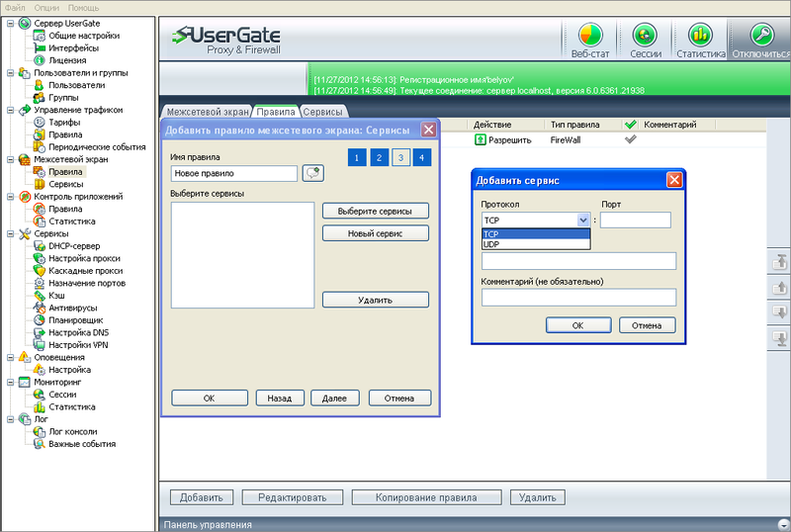Select Лицензия in the tree
This screenshot has height=532, width=791.
click(x=67, y=60)
